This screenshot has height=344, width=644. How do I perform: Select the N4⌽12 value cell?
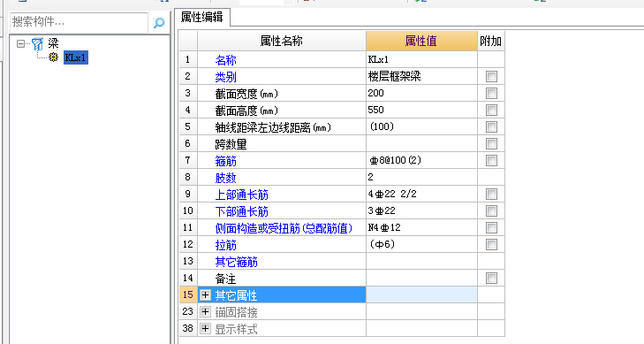[x=421, y=227]
